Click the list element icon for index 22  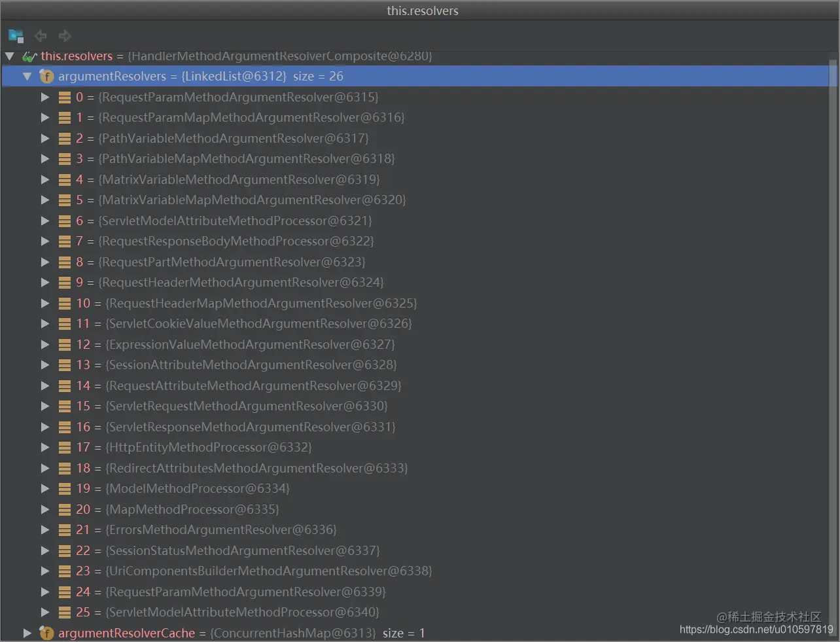click(65, 550)
